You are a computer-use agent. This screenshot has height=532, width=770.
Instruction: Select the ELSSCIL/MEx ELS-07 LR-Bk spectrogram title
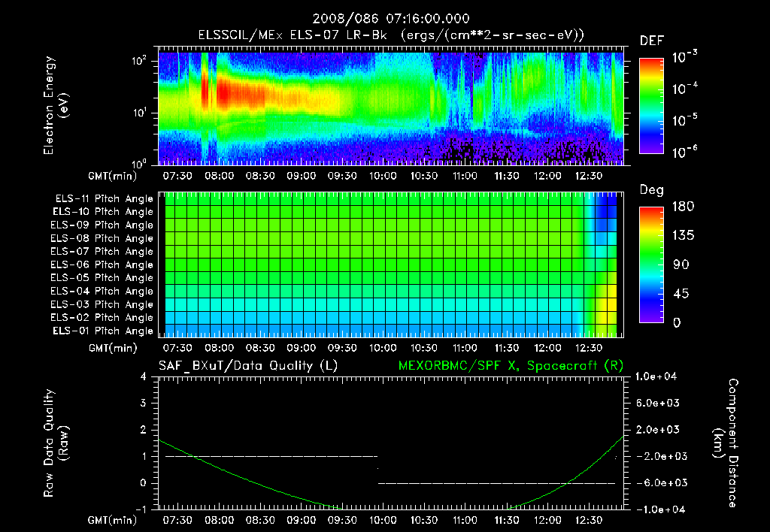point(391,35)
